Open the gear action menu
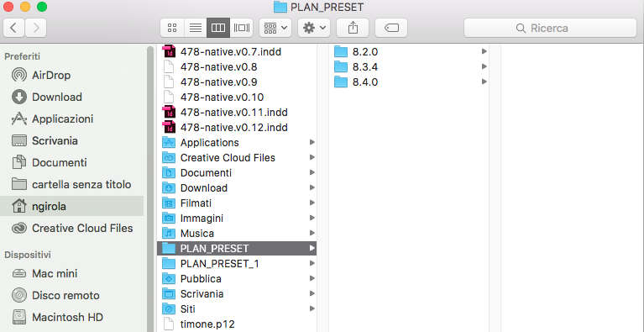 314,28
